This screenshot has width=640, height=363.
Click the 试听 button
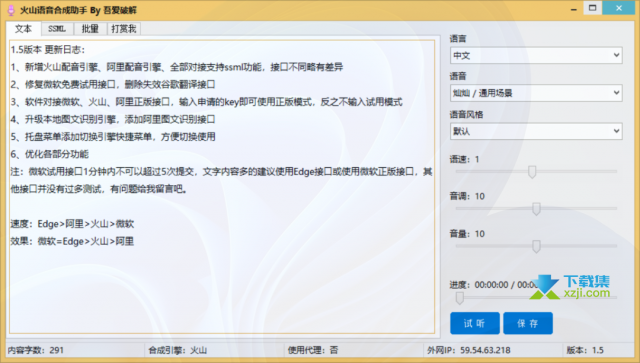[475, 323]
